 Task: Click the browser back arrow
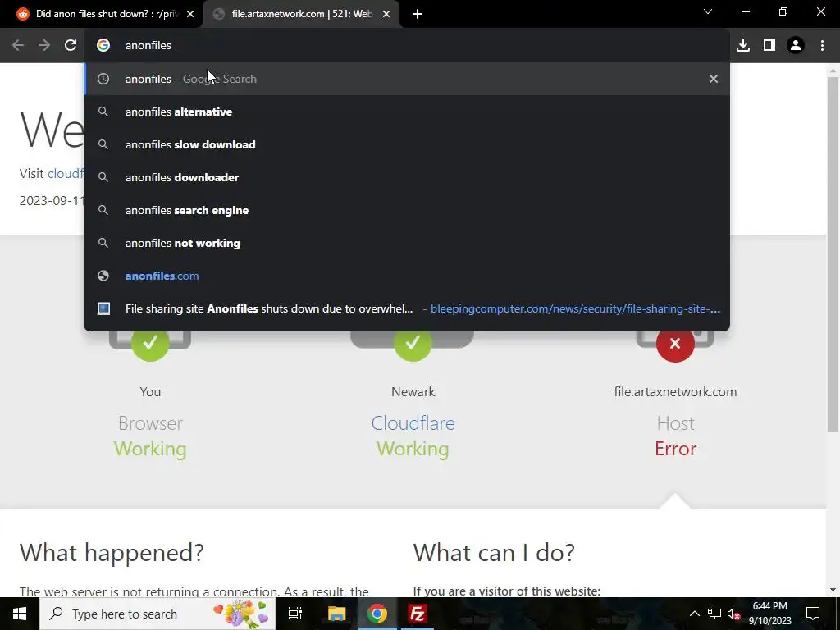18,46
